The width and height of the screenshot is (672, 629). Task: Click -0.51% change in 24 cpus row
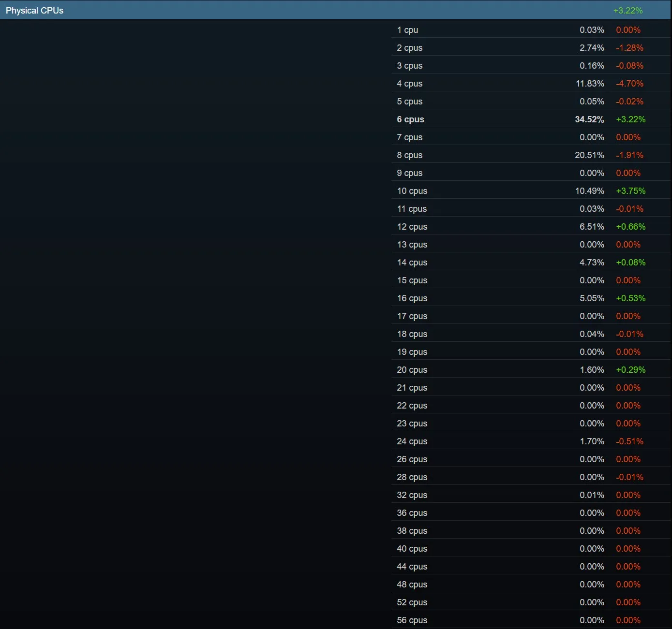629,441
